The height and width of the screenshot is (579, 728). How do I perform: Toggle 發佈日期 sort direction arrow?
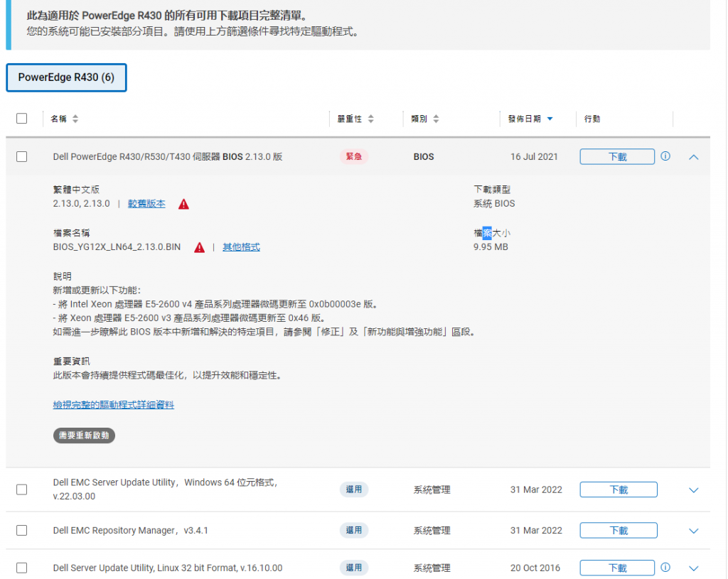(x=550, y=119)
